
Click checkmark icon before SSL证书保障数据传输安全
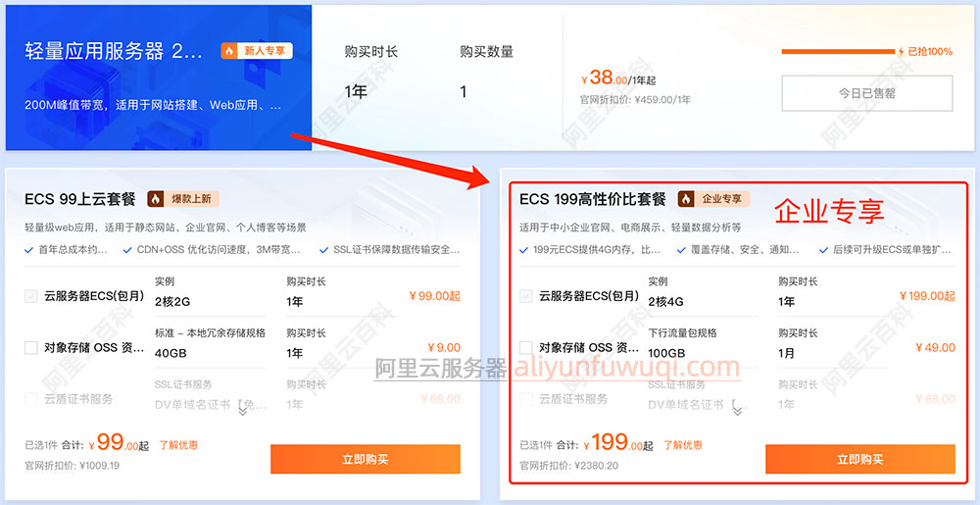[323, 250]
